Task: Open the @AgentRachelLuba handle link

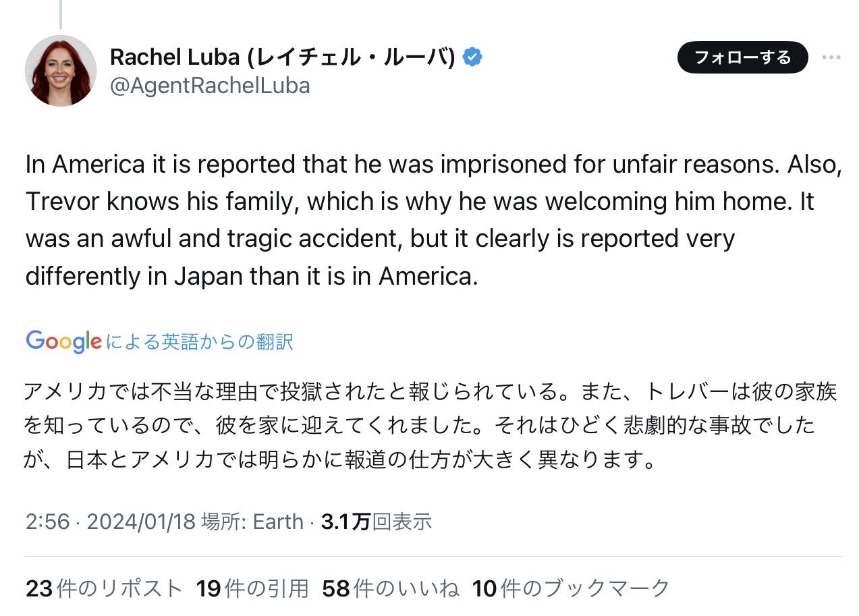Action: (x=210, y=86)
